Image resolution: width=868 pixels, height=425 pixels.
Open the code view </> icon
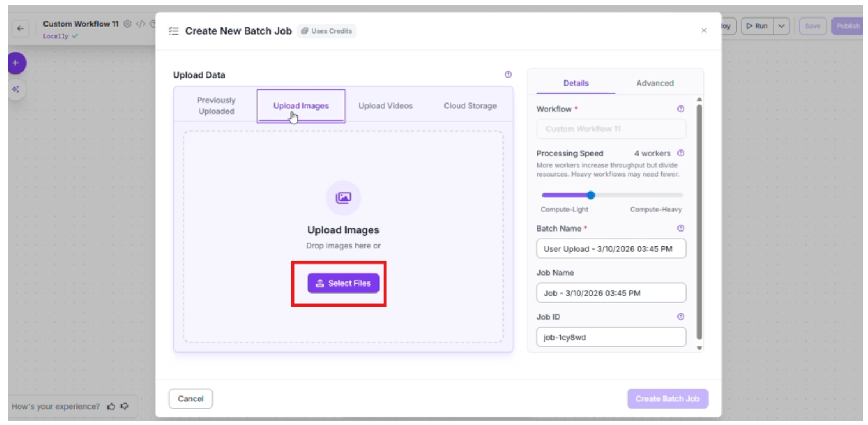click(x=141, y=24)
